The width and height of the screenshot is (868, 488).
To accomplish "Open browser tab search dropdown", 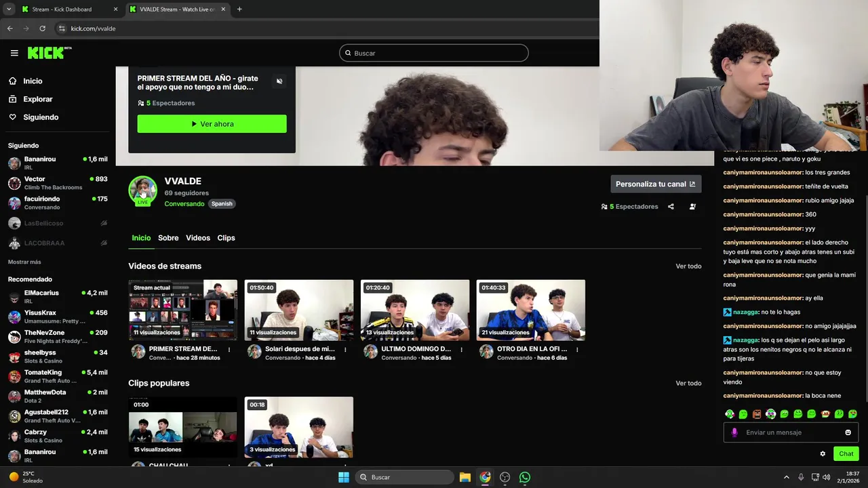I will 8,9.
